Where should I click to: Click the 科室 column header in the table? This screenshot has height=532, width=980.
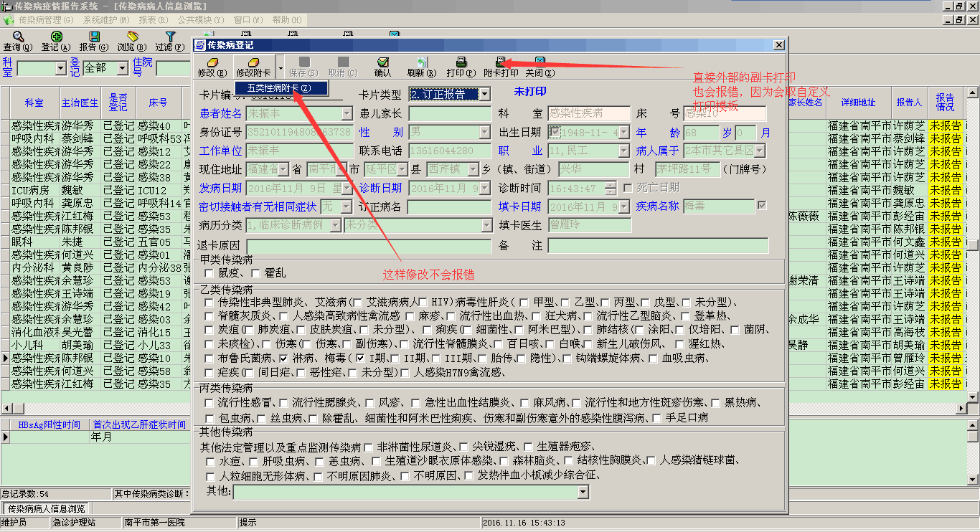coord(34,103)
